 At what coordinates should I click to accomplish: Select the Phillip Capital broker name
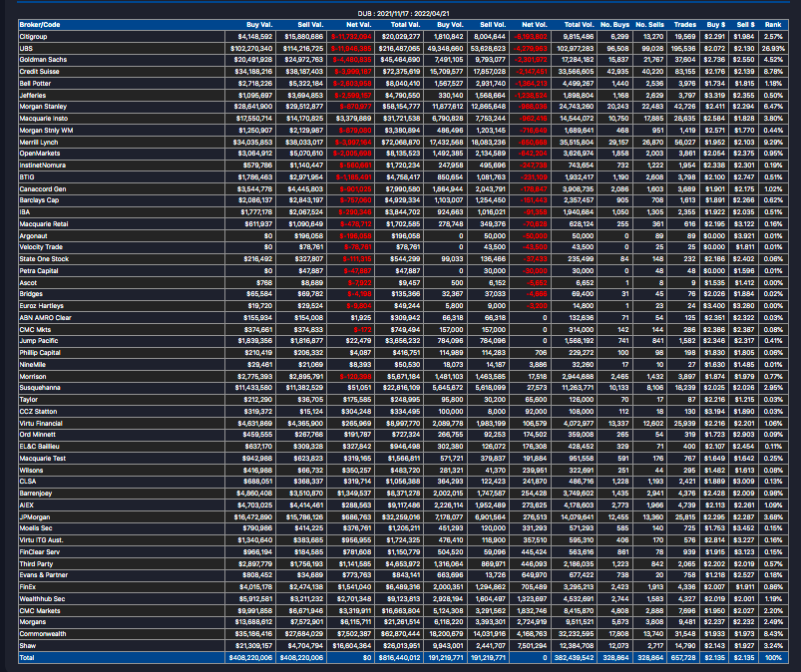(x=40, y=353)
